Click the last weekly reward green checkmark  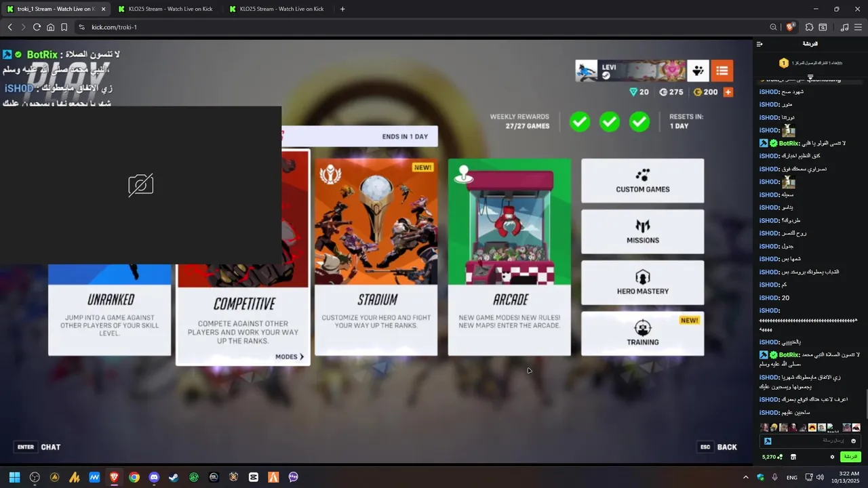tap(639, 122)
